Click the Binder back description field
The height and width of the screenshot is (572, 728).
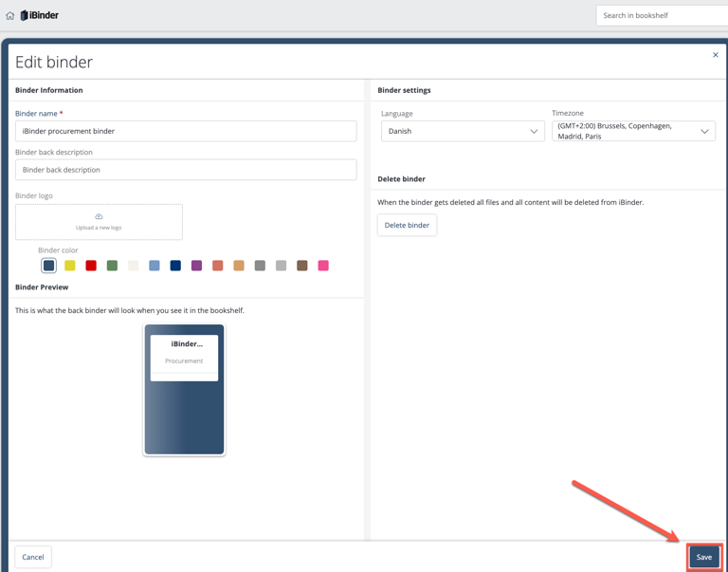186,170
